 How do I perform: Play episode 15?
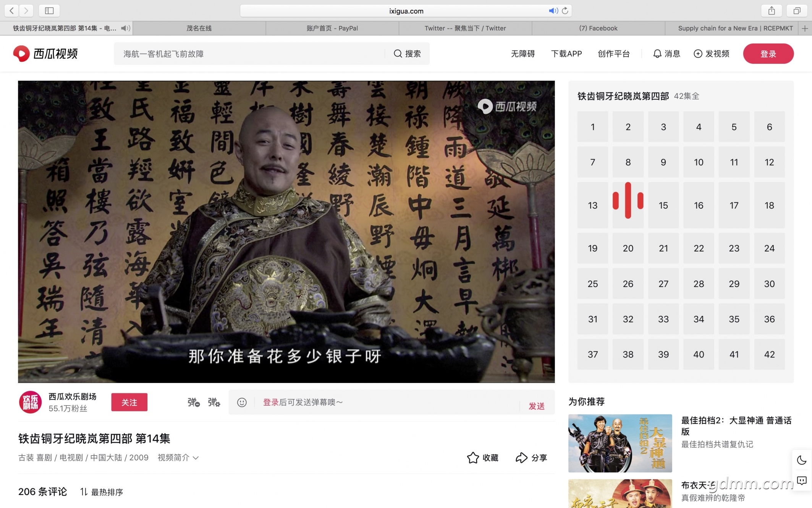[663, 205]
